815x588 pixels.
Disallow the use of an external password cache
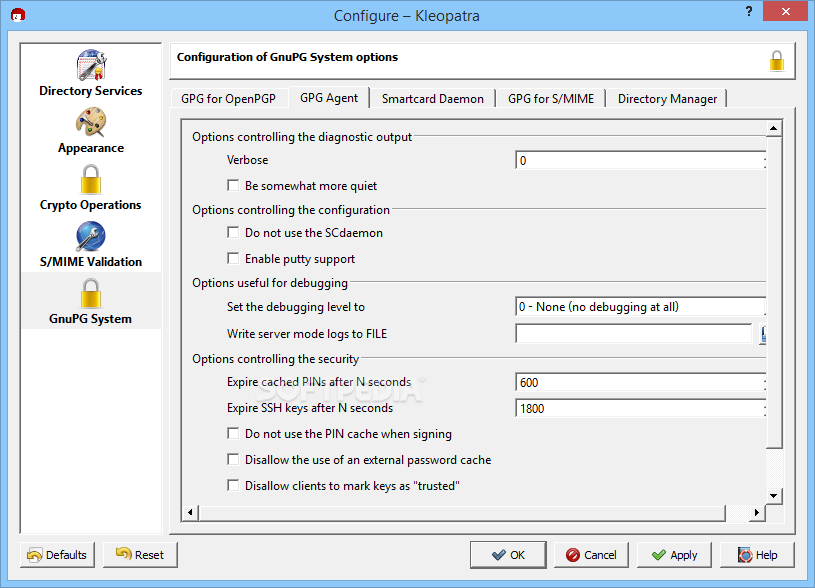coord(233,460)
